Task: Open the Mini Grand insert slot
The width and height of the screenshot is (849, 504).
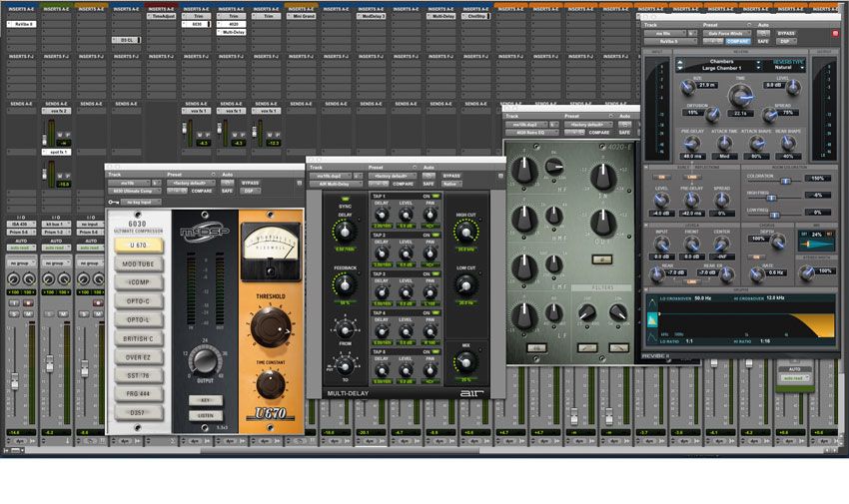Action: click(x=301, y=17)
